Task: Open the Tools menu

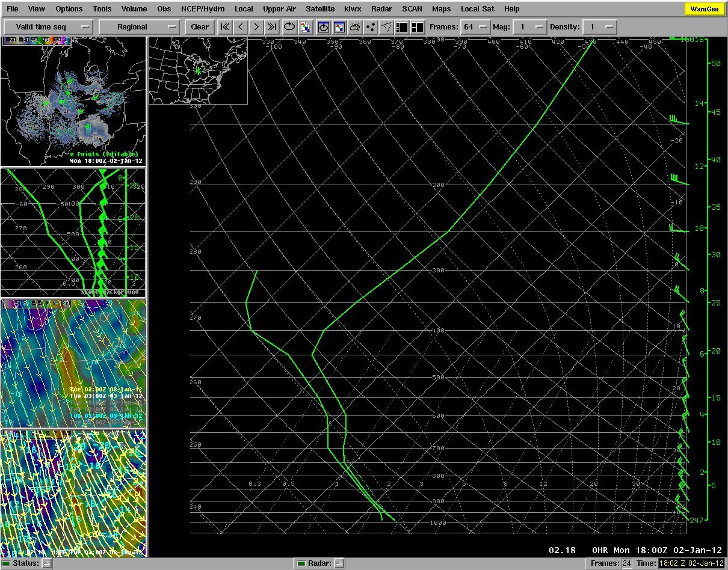Action: tap(102, 9)
